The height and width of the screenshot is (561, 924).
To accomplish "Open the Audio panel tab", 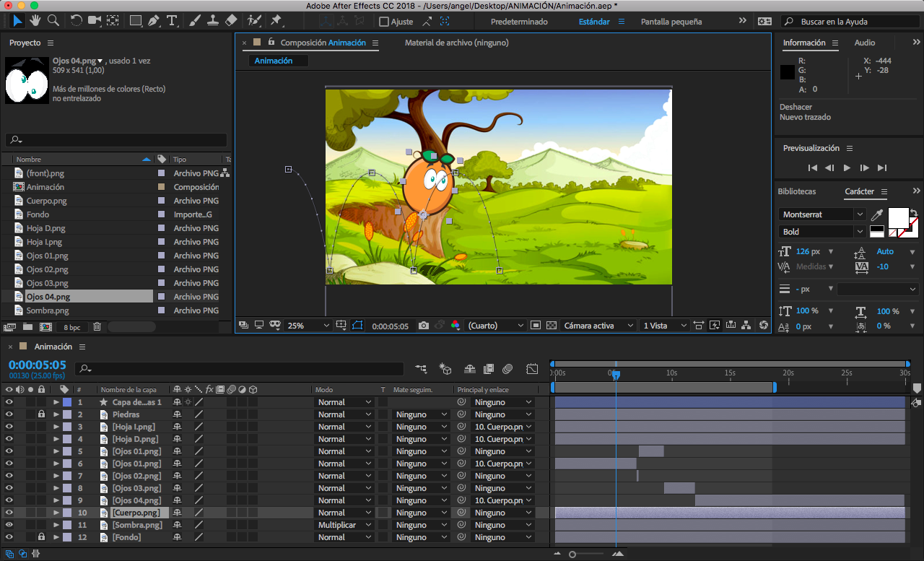I will [x=865, y=43].
